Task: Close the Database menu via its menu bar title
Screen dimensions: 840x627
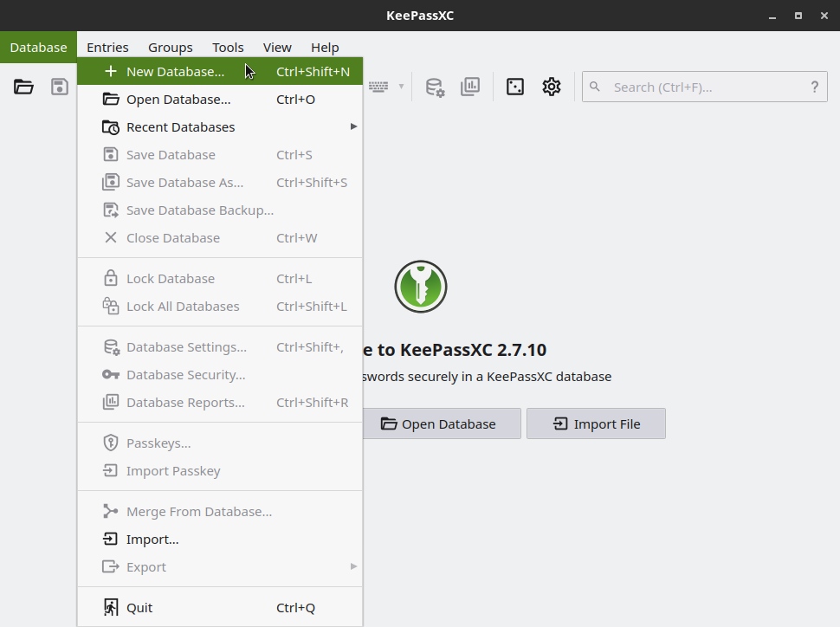Action: (x=39, y=47)
